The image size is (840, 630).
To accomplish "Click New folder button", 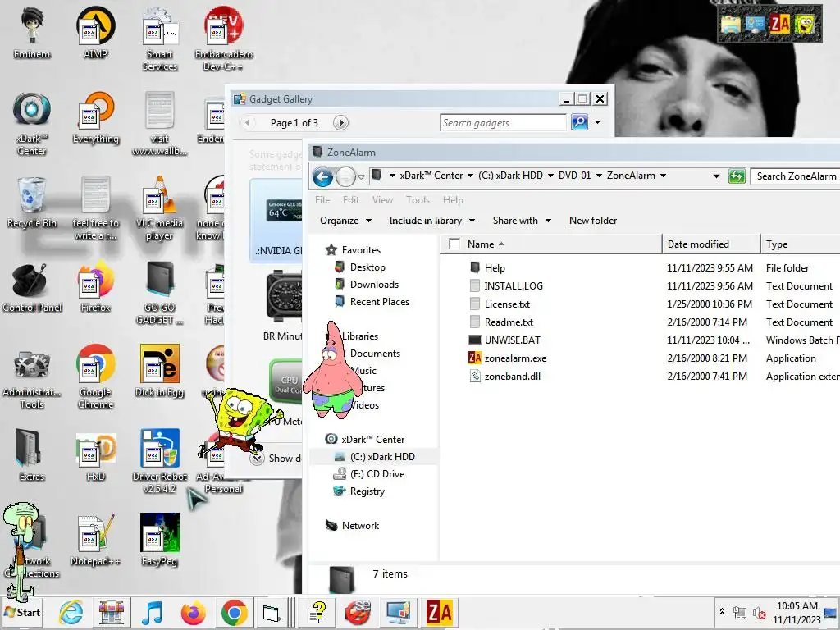I will (593, 221).
